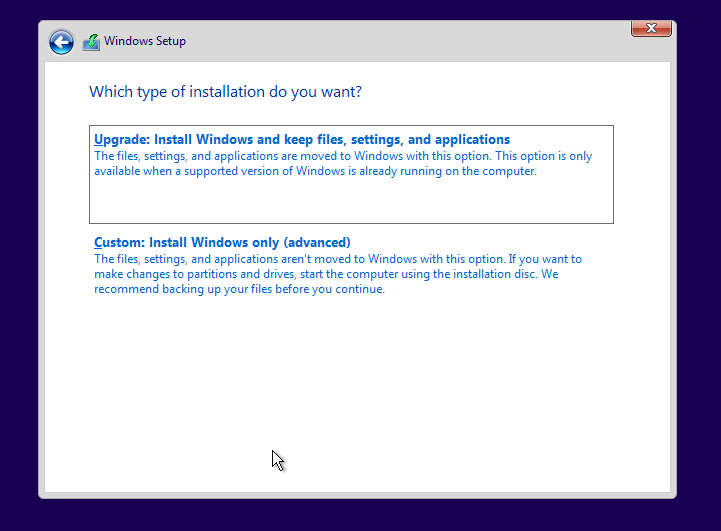Click the underlined U in Upgrade
This screenshot has width=721, height=531.
coord(98,140)
